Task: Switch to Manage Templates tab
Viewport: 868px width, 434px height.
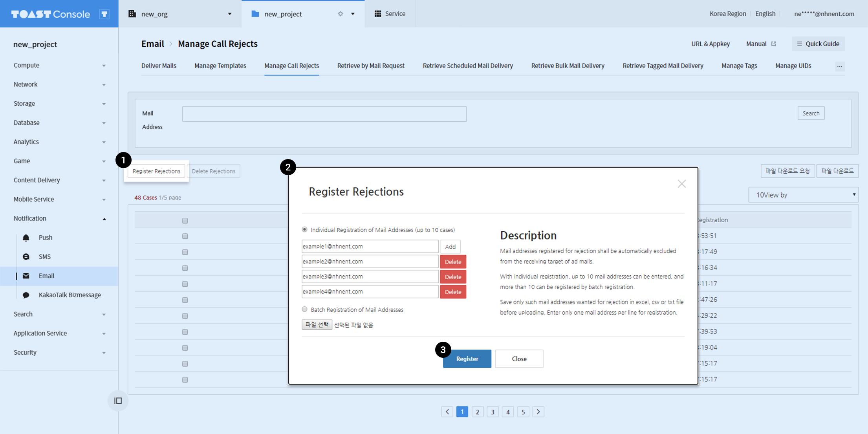Action: [220, 66]
